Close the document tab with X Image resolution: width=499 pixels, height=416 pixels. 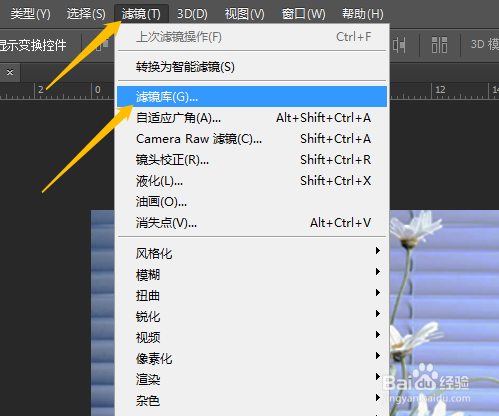[10, 72]
